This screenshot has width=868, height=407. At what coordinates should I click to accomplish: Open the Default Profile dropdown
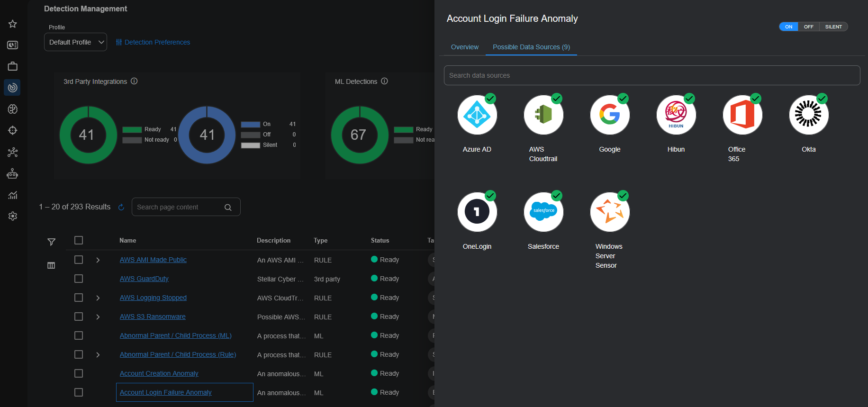(75, 42)
